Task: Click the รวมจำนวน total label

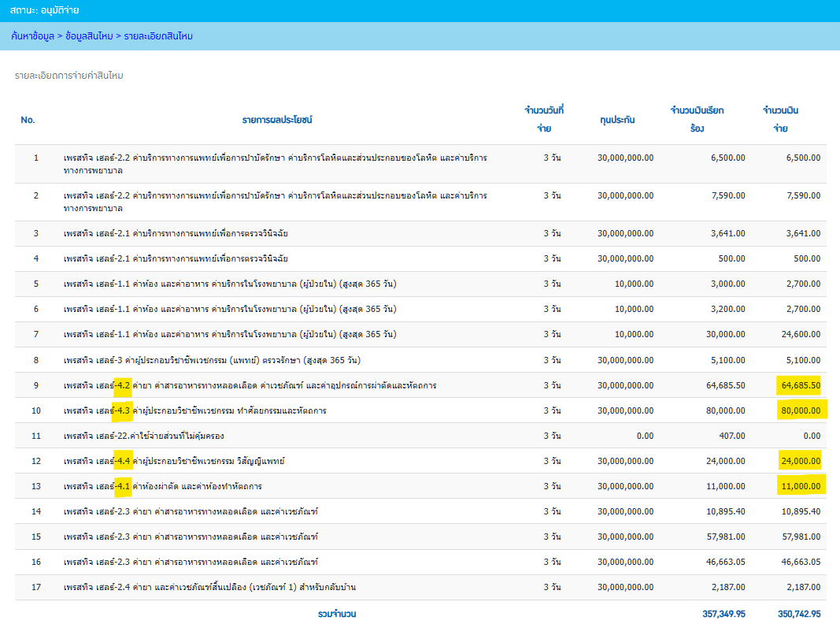Action: (x=337, y=614)
